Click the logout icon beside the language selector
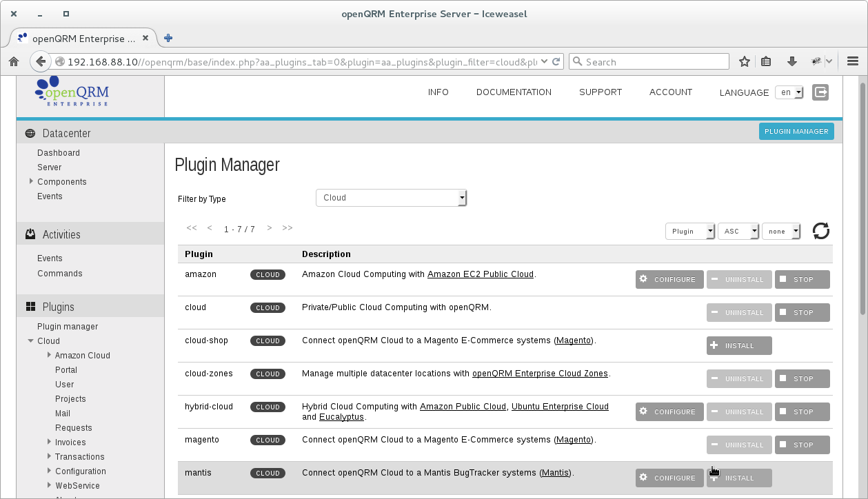The height and width of the screenshot is (499, 868). (820, 92)
